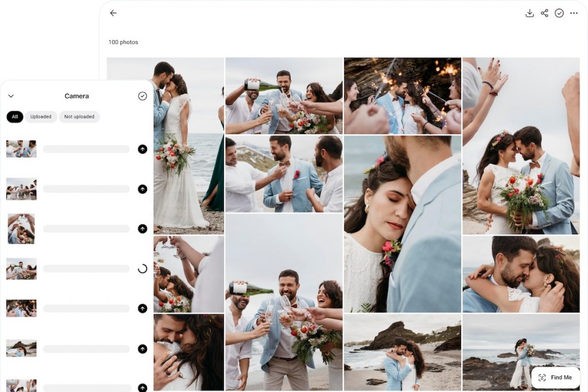Open the sparklers celebration photo in gallery
Image resolution: width=588 pixels, height=392 pixels.
(402, 95)
